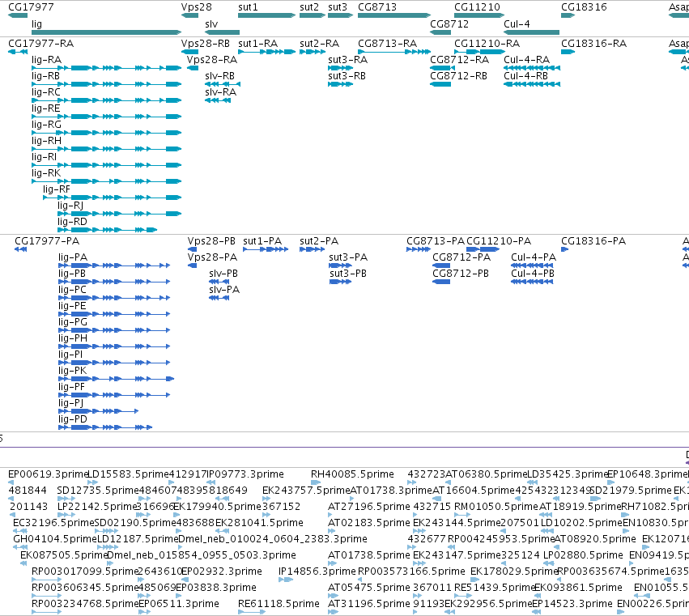Select the CG17977-RA transcript label
Screen dimensions: 689x616
pos(40,44)
